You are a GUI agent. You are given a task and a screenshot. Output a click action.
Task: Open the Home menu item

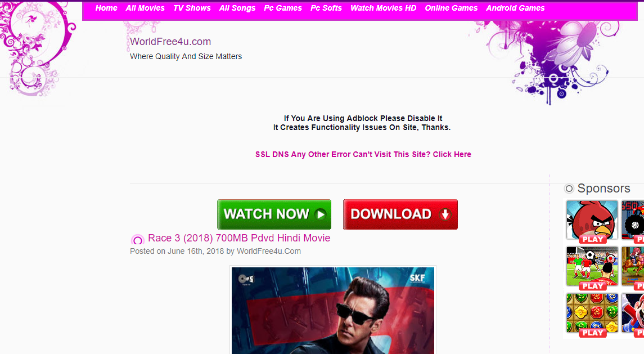coord(106,8)
